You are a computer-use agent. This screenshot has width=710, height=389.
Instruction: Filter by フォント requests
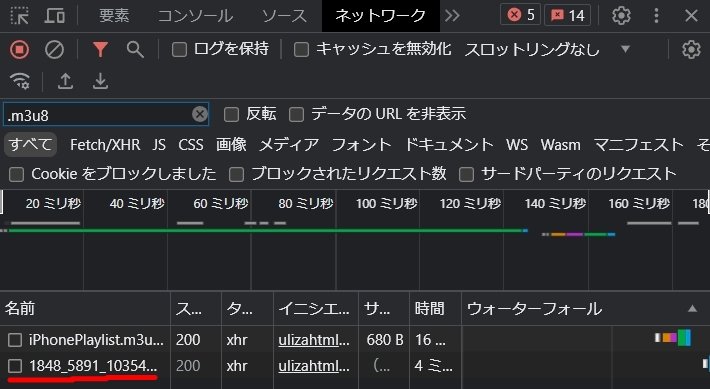coord(361,145)
